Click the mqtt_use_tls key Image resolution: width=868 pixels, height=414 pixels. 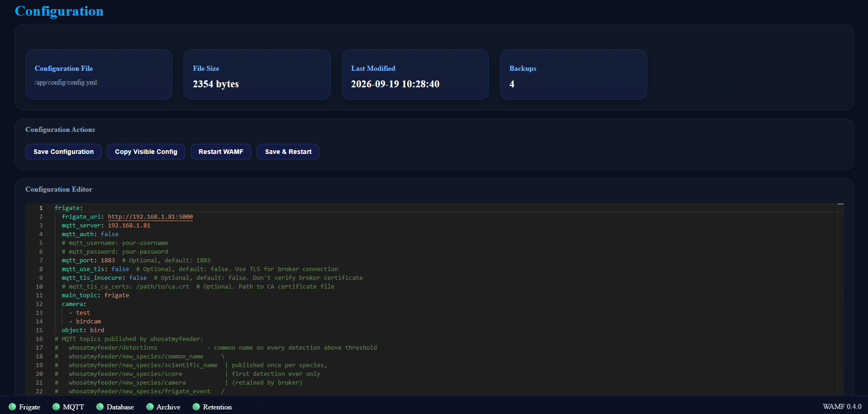click(x=83, y=269)
